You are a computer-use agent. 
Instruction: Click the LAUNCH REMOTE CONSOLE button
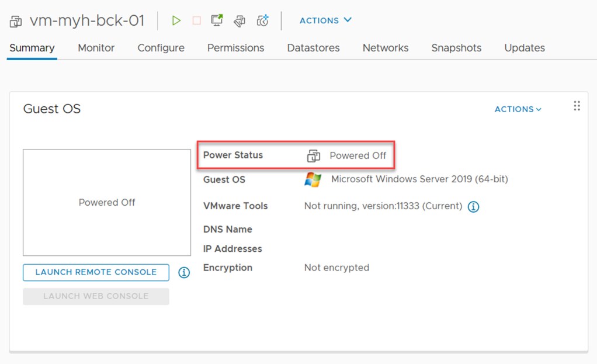coord(95,272)
